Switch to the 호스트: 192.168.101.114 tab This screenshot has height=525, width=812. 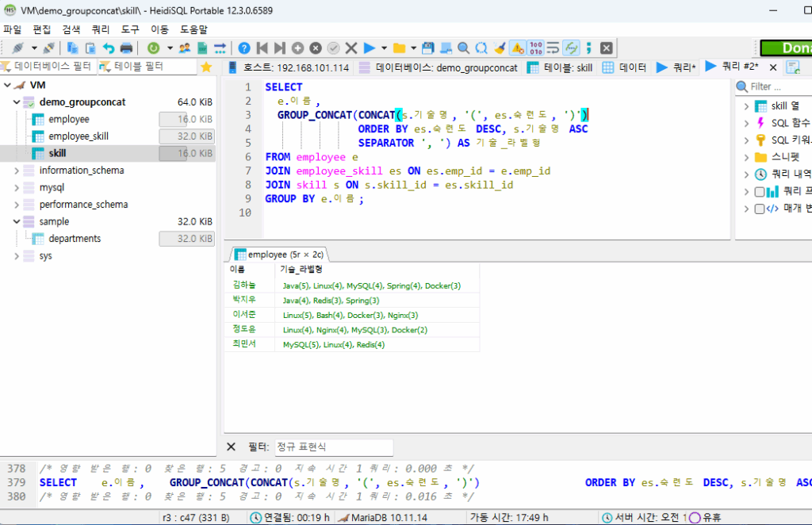point(289,67)
